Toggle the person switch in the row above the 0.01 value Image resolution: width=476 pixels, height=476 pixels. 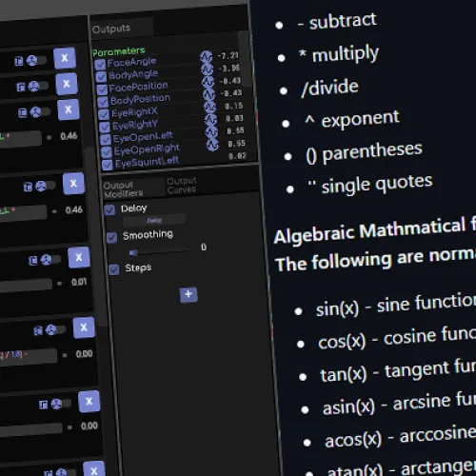[50, 260]
